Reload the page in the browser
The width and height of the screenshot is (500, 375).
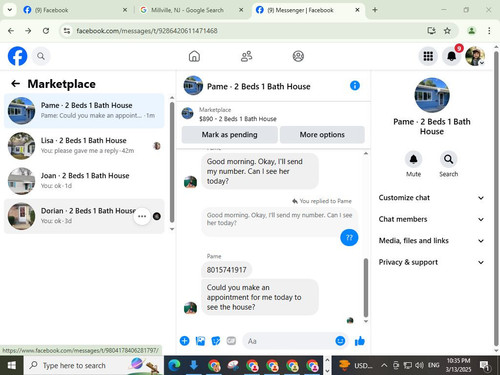coord(46,31)
